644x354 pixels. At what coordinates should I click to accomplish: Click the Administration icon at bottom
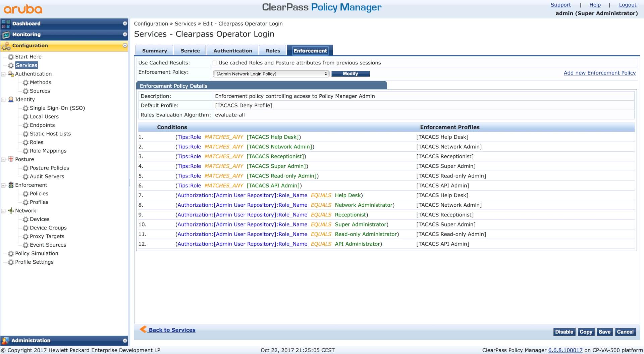tap(5, 340)
